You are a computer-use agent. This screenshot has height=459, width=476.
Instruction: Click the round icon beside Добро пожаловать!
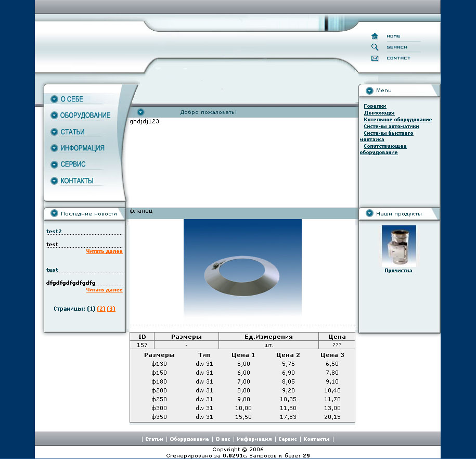point(140,112)
